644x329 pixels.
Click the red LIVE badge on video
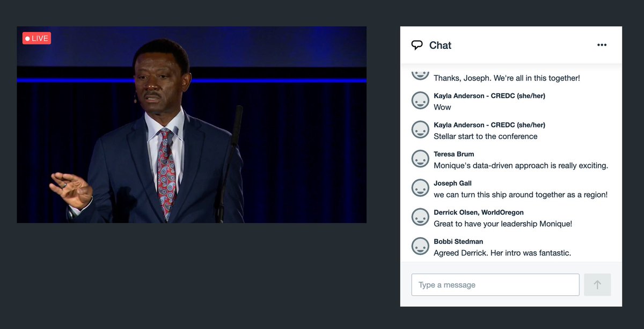pos(36,38)
